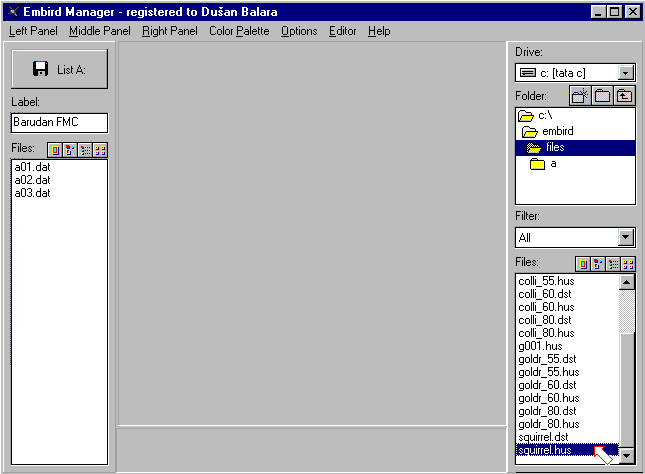Click the first view icon above right file list
Screen dimensions: 645x474
(x=583, y=264)
